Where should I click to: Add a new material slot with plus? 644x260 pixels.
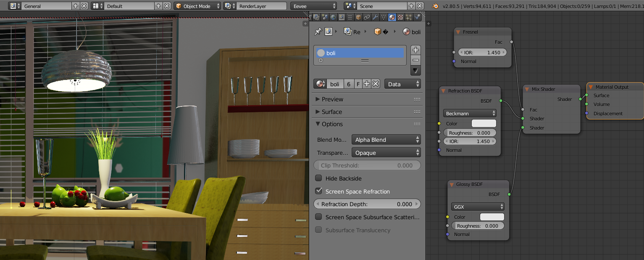click(x=415, y=50)
